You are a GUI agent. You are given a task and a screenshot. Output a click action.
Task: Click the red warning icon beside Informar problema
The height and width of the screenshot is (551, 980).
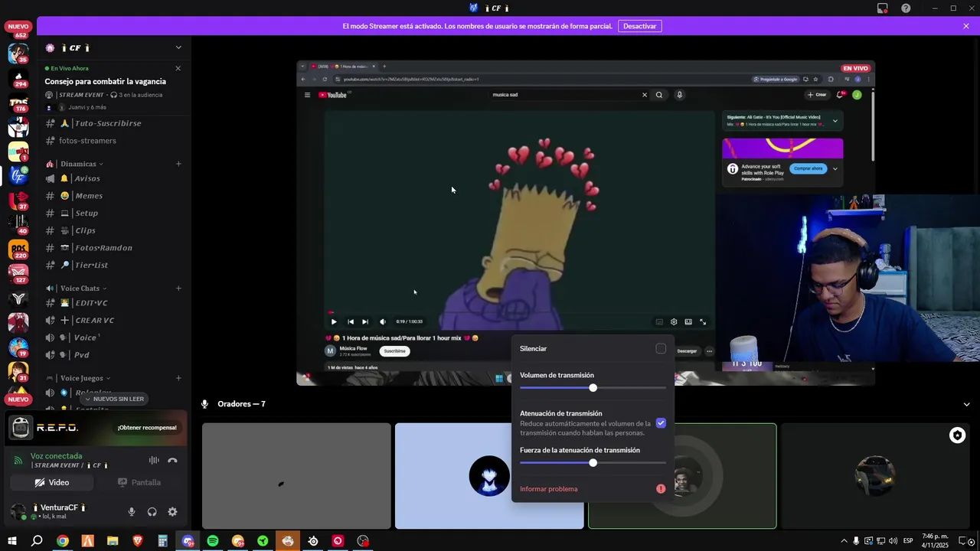tap(661, 489)
